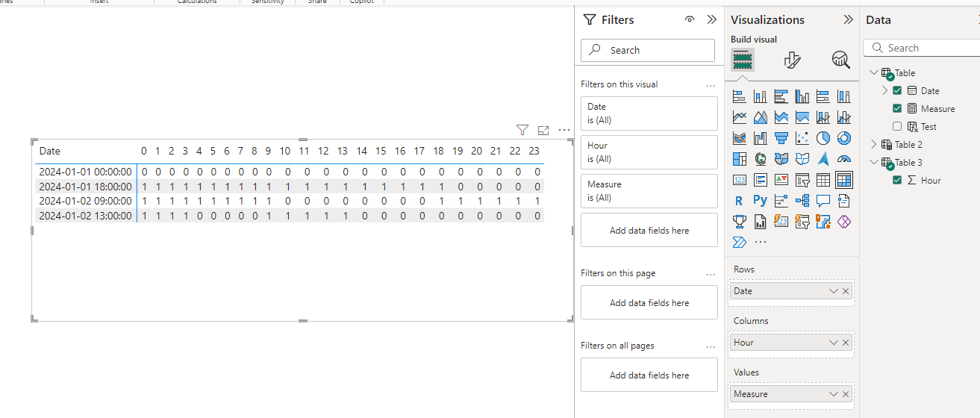
Task: Open the Hour filter card
Action: pos(649,152)
